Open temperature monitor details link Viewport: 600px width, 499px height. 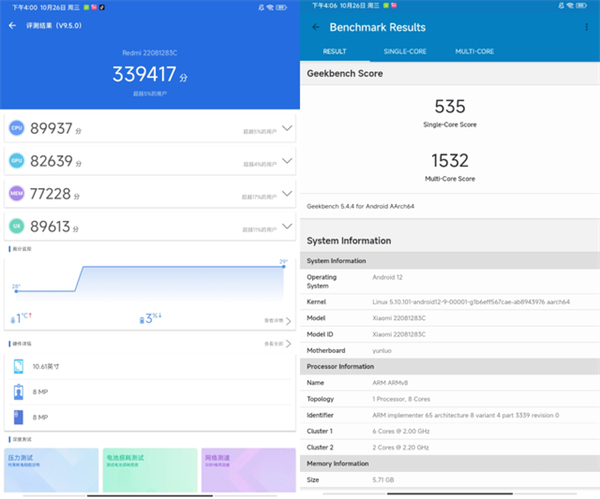coord(278,320)
